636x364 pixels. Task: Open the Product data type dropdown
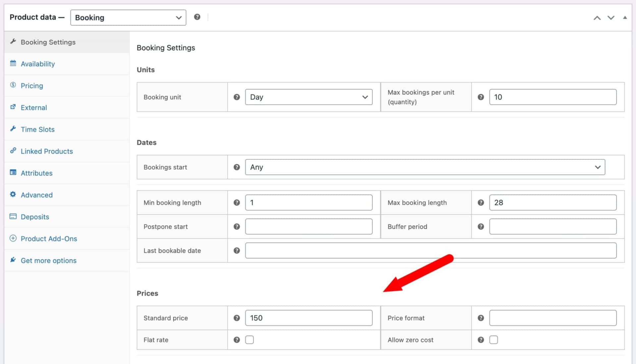(x=128, y=18)
